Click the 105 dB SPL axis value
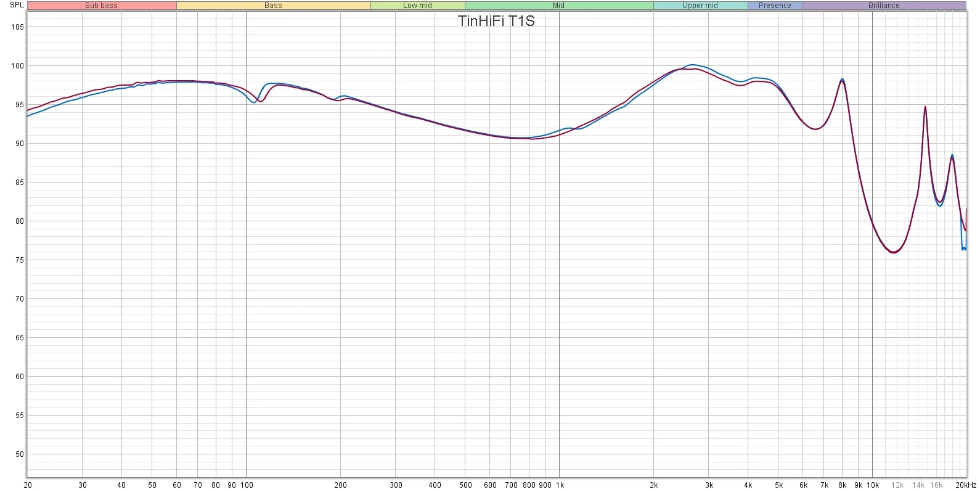This screenshot has width=980, height=492. tap(17, 27)
